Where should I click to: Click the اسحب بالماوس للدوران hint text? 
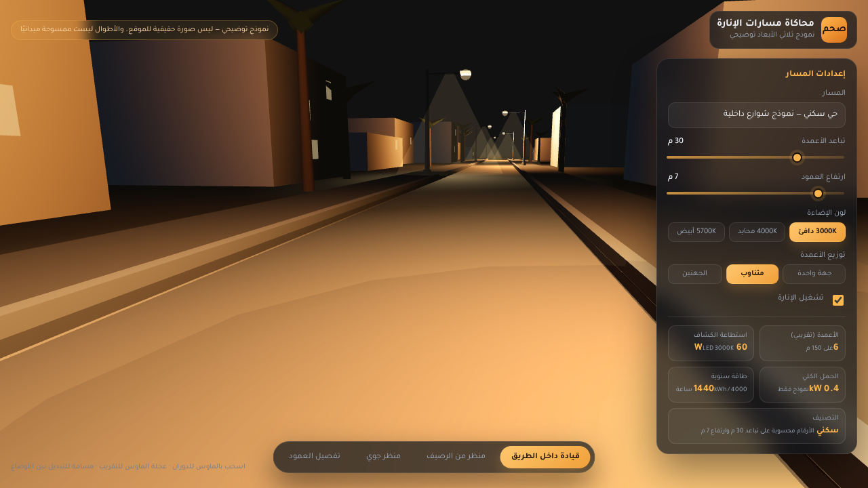128,466
